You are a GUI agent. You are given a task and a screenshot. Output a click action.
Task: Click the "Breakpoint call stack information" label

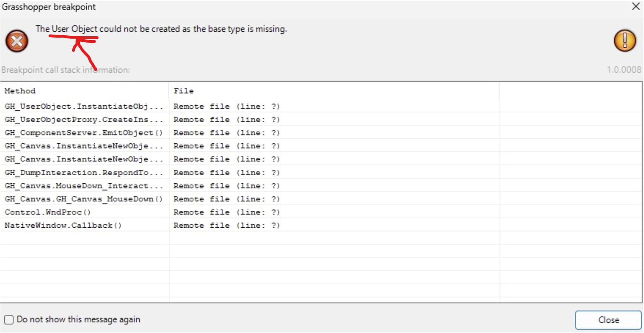pyautogui.click(x=65, y=70)
